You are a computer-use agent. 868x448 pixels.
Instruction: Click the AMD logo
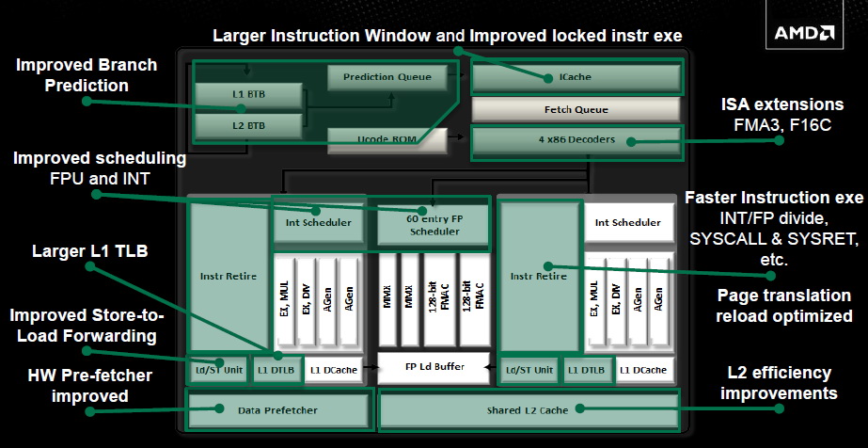coord(804,33)
